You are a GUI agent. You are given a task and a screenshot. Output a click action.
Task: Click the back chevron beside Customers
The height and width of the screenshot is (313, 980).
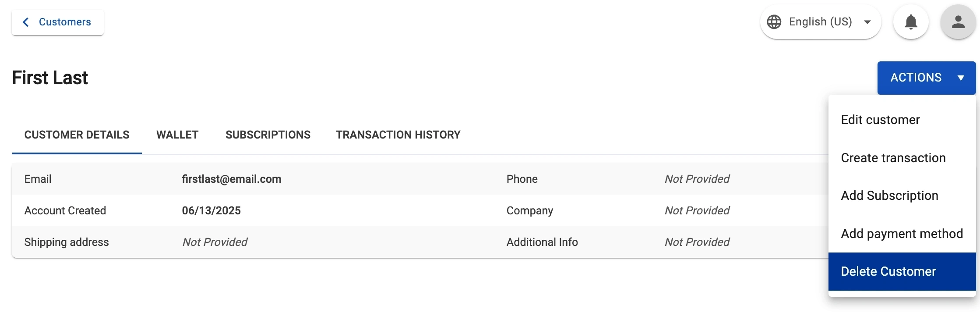point(26,22)
